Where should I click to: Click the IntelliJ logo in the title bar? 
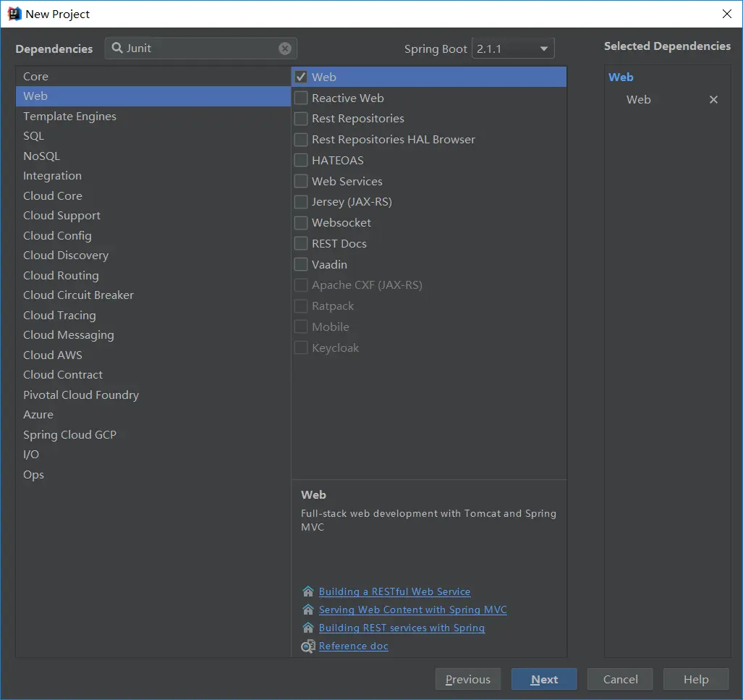pyautogui.click(x=14, y=14)
